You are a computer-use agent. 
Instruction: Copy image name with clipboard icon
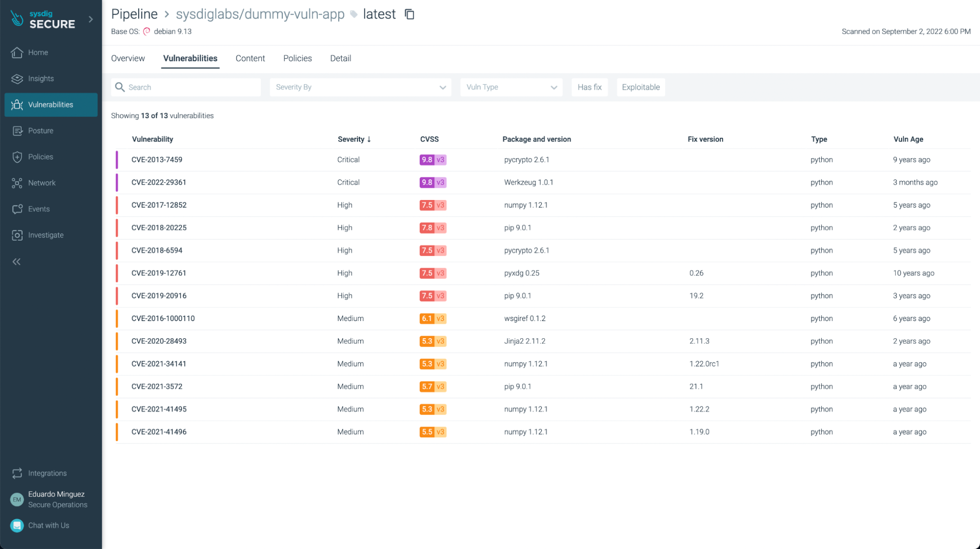[x=409, y=14]
